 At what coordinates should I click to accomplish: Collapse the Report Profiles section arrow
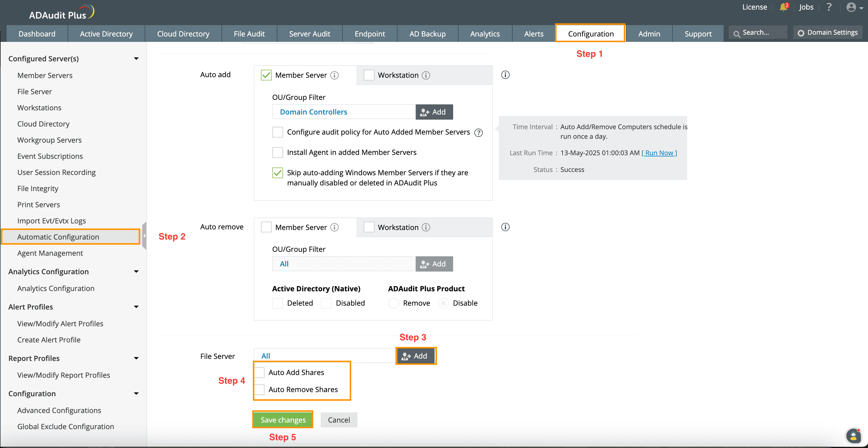[136, 358]
